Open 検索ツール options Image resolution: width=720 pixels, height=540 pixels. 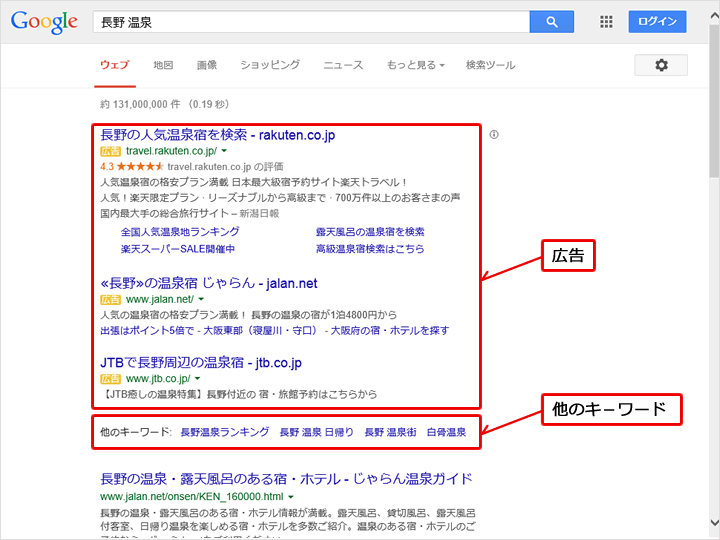coord(490,65)
